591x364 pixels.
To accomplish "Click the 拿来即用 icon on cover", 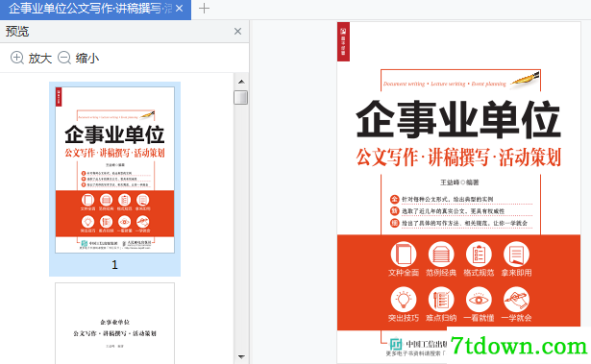I will tap(516, 255).
